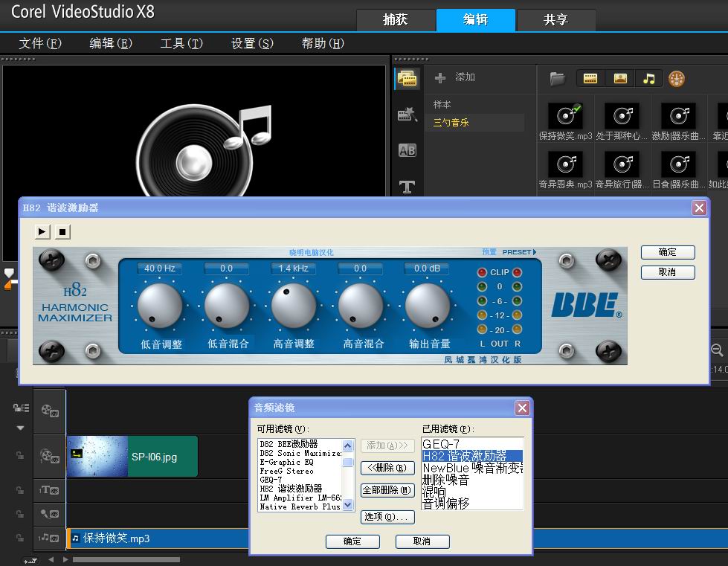Switch to the 共享 tab
The width and height of the screenshot is (728, 566).
click(555, 19)
